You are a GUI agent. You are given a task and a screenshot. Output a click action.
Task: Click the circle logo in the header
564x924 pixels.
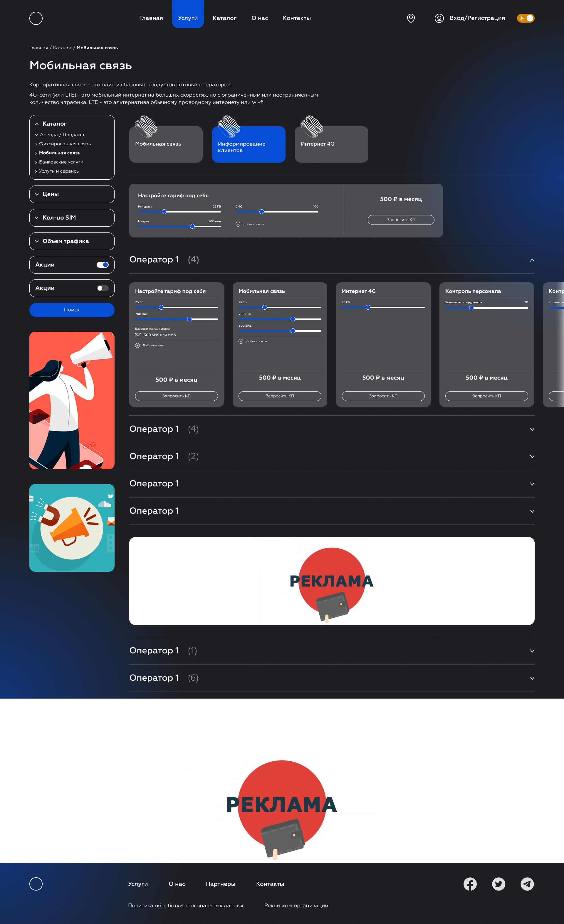(36, 18)
